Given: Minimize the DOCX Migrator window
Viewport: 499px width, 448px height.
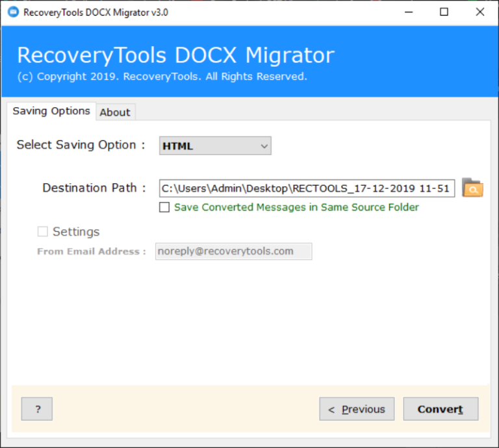Looking at the screenshot, I should pos(408,12).
